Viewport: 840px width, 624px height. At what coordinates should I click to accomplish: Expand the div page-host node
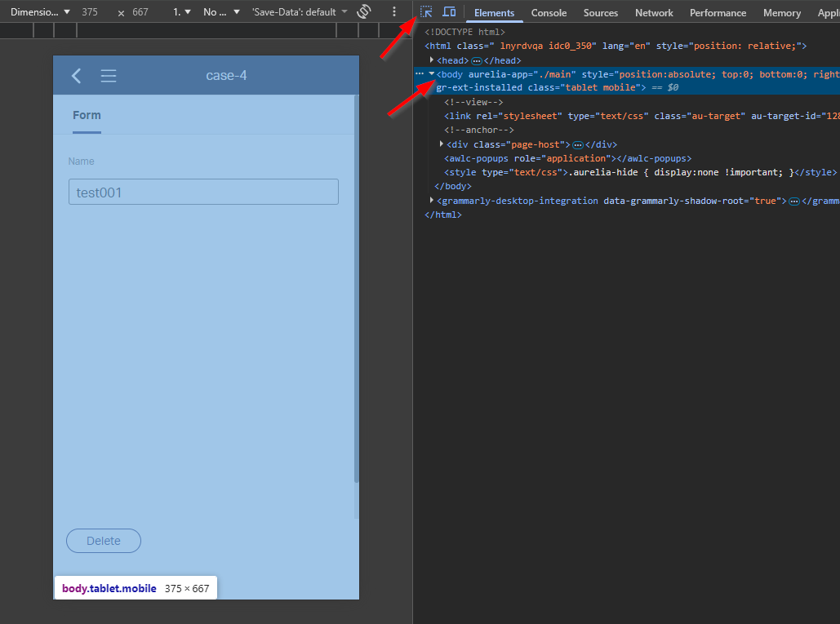coord(442,144)
